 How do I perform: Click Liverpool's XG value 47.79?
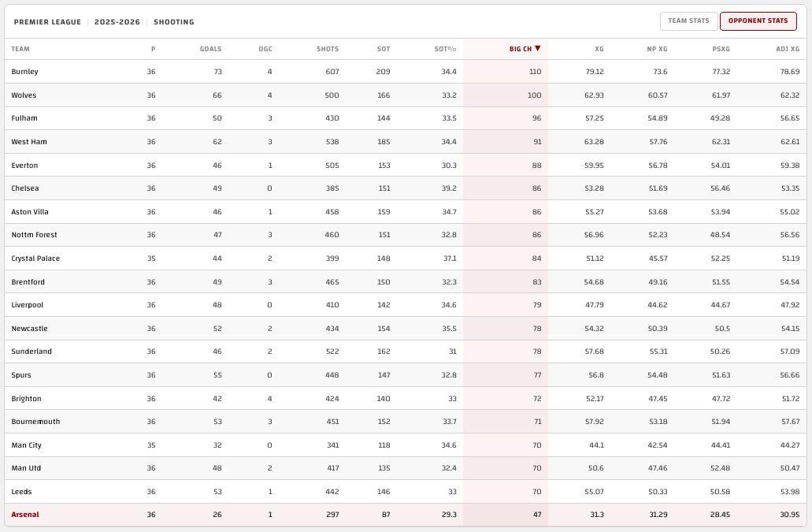[595, 304]
